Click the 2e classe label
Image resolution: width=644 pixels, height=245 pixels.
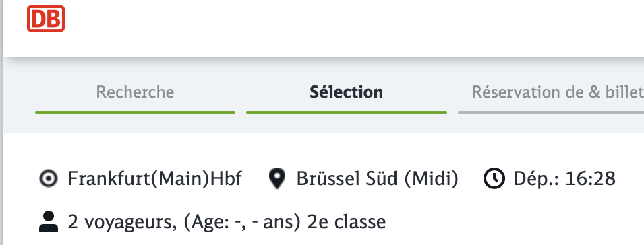pos(347,222)
